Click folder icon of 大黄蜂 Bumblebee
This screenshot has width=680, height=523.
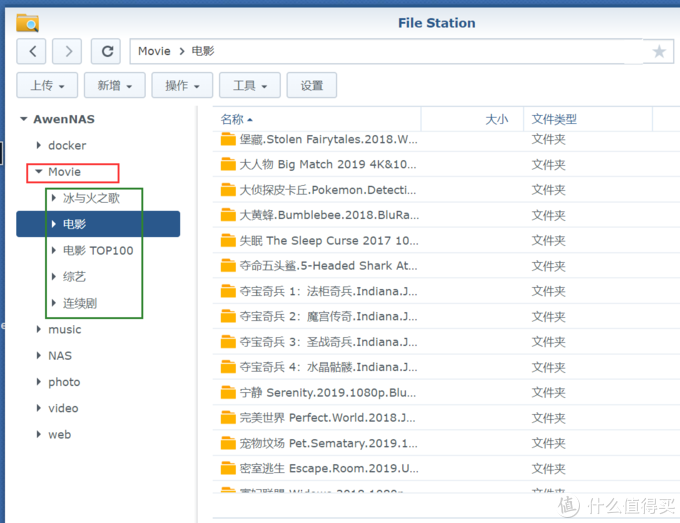[227, 215]
